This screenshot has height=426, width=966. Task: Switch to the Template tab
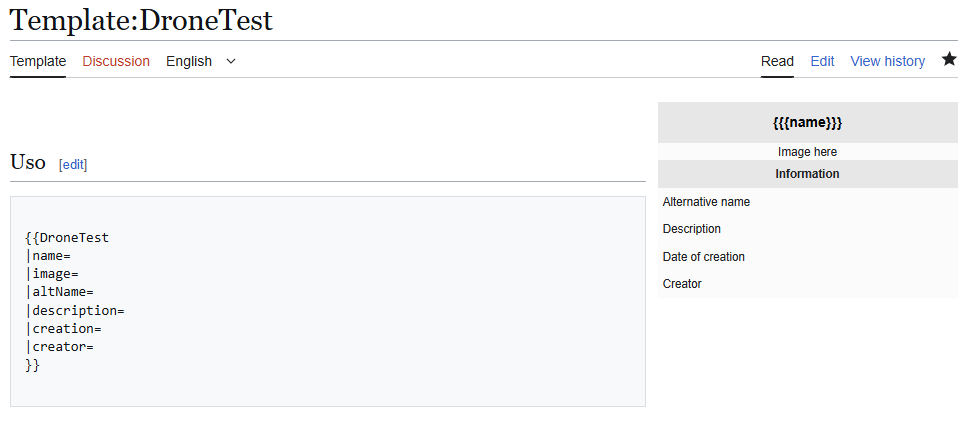(x=38, y=61)
